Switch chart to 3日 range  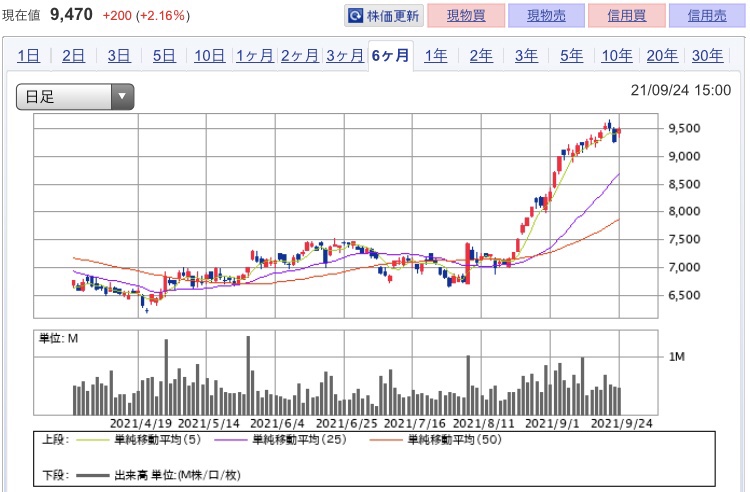coord(119,56)
